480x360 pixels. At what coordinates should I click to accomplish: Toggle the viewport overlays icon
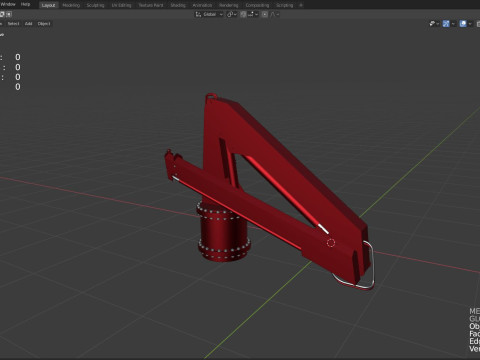463,24
